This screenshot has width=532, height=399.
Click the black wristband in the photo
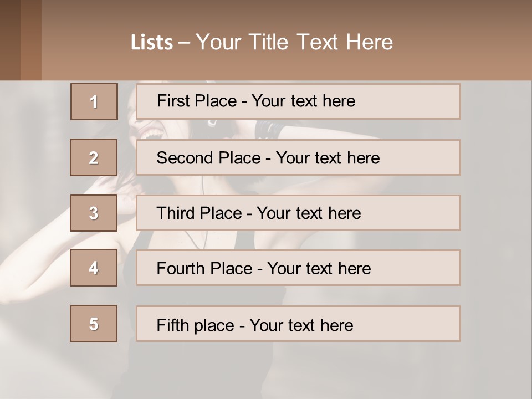(x=268, y=130)
